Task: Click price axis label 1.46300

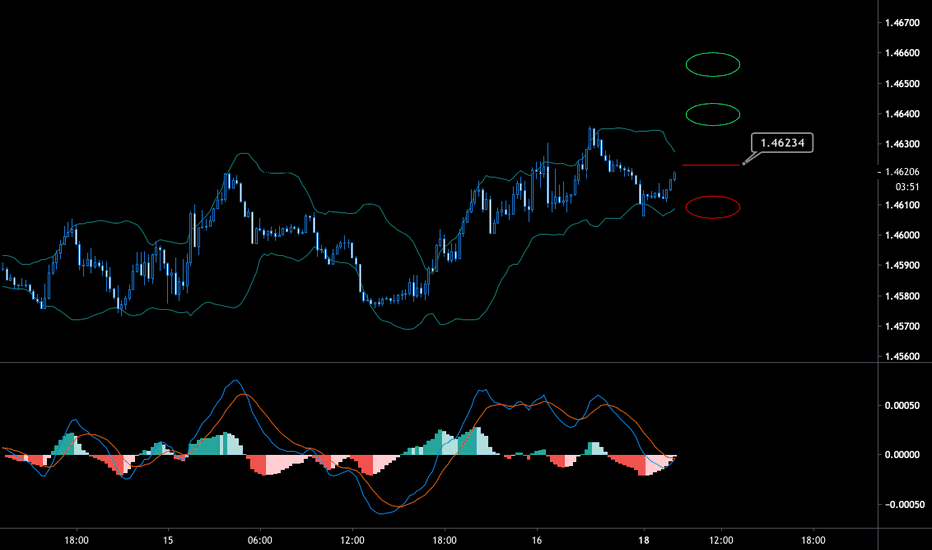Action: 902,144
